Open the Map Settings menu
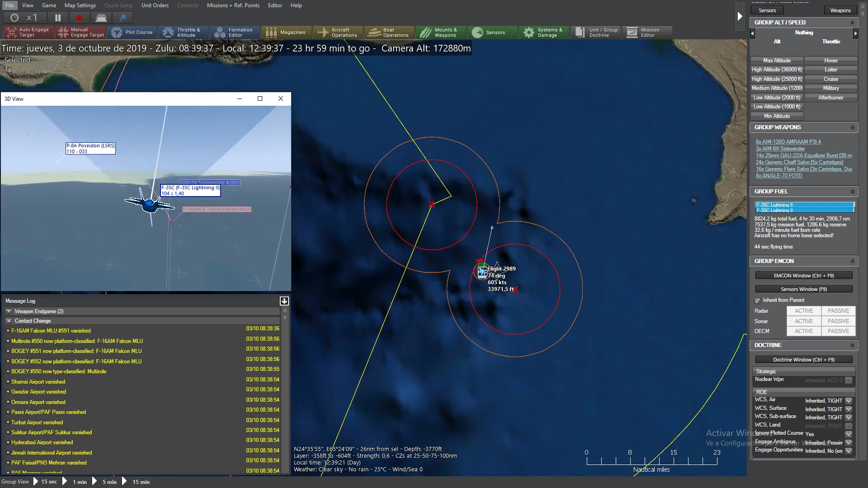The width and height of the screenshot is (868, 488). [80, 5]
